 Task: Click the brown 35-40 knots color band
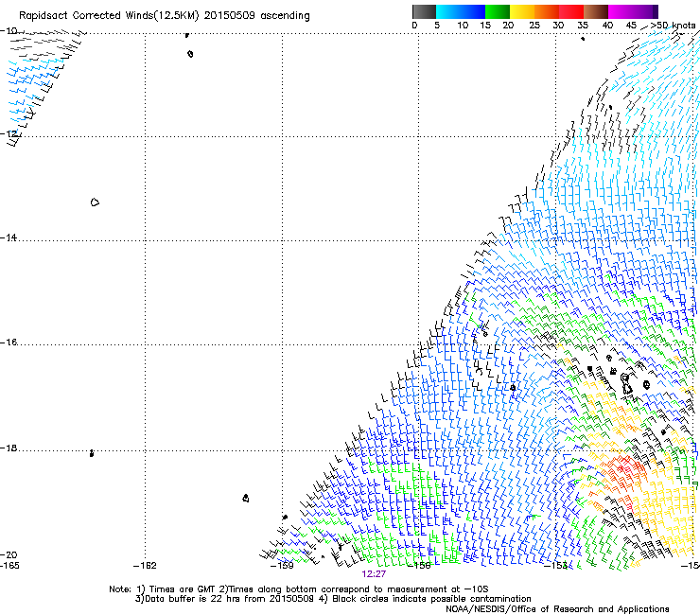tap(596, 11)
